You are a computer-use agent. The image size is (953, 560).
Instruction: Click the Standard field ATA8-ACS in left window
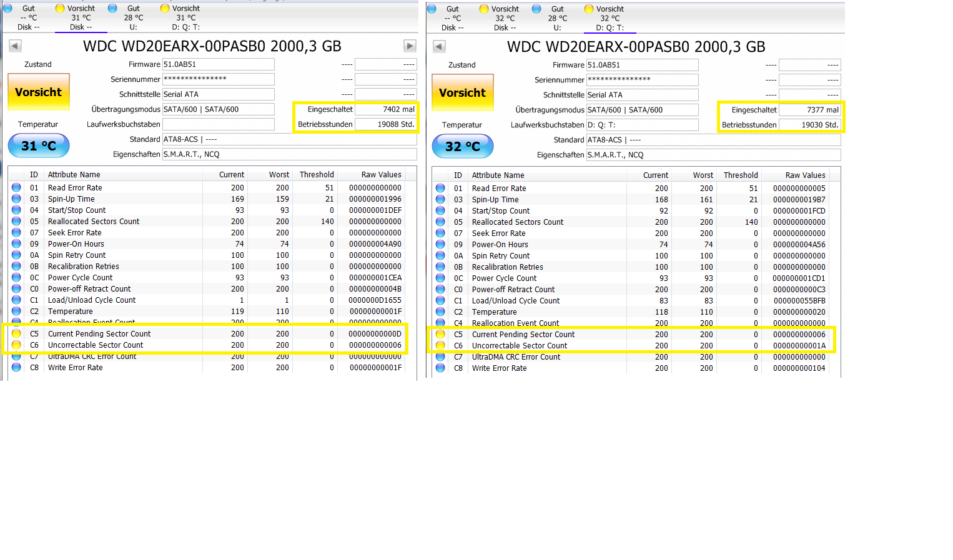290,139
